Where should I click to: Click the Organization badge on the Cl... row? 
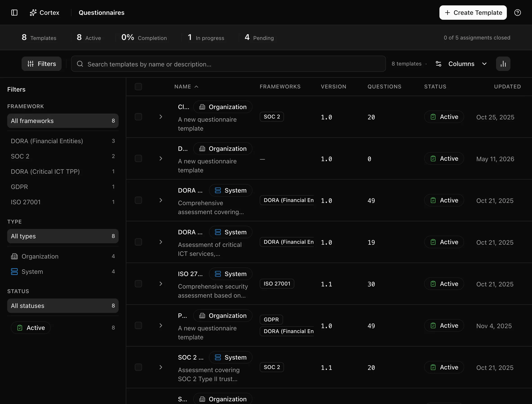click(223, 107)
